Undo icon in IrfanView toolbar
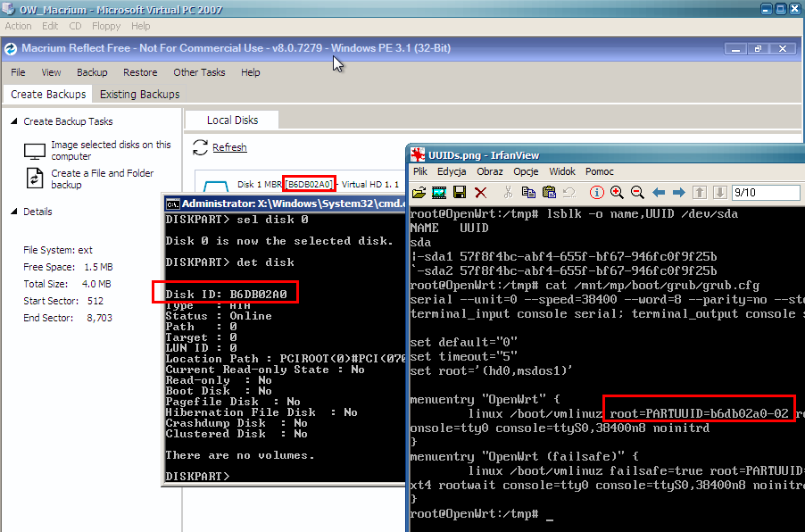 [x=568, y=193]
